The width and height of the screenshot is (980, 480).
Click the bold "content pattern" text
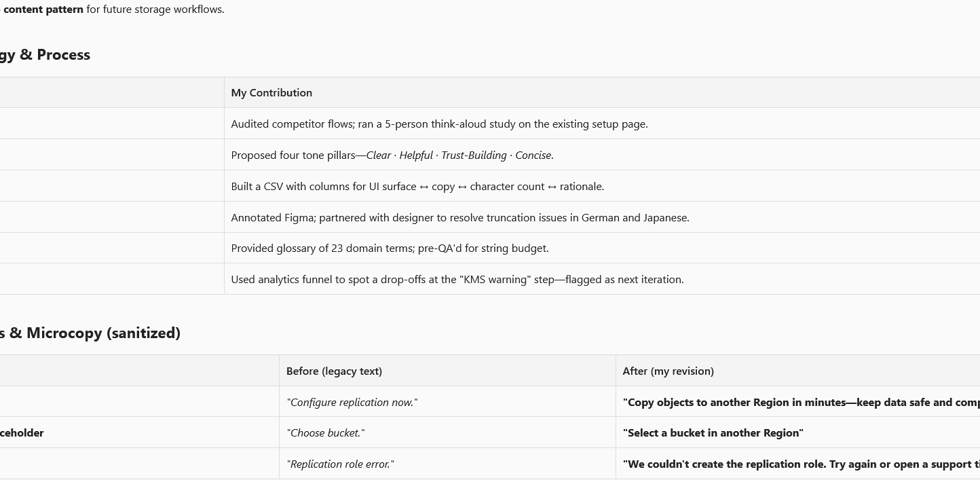point(43,10)
